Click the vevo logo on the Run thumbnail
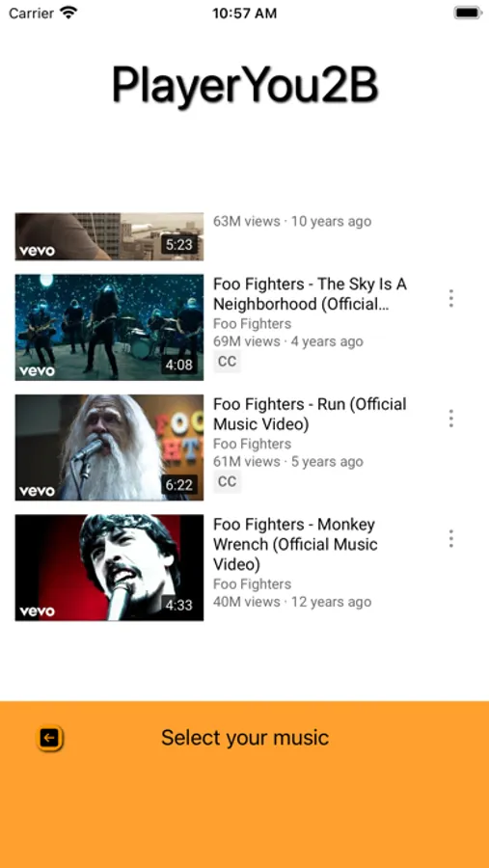 coord(37,491)
